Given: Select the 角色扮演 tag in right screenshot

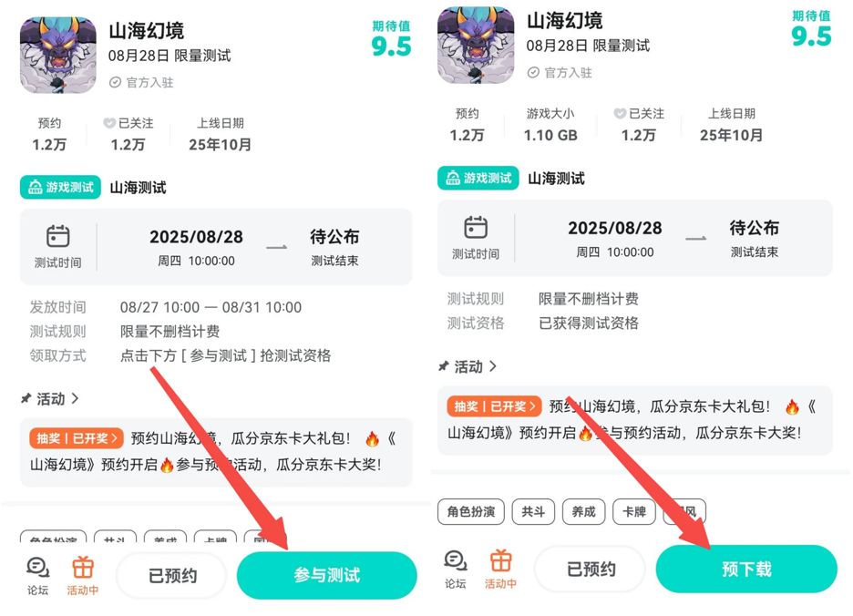Looking at the screenshot, I should pyautogui.click(x=471, y=511).
